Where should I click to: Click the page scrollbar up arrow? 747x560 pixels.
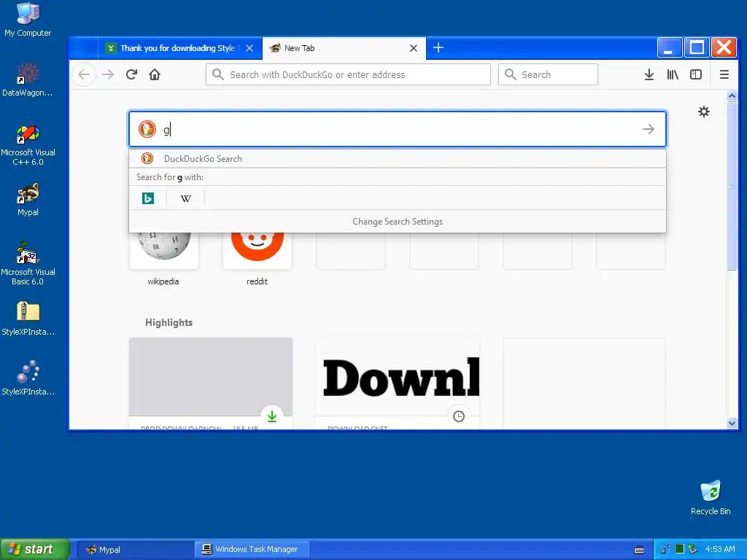(732, 96)
